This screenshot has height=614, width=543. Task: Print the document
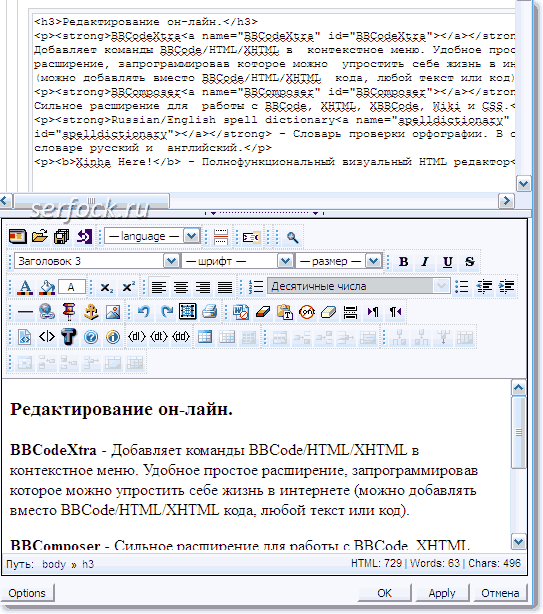[x=210, y=312]
